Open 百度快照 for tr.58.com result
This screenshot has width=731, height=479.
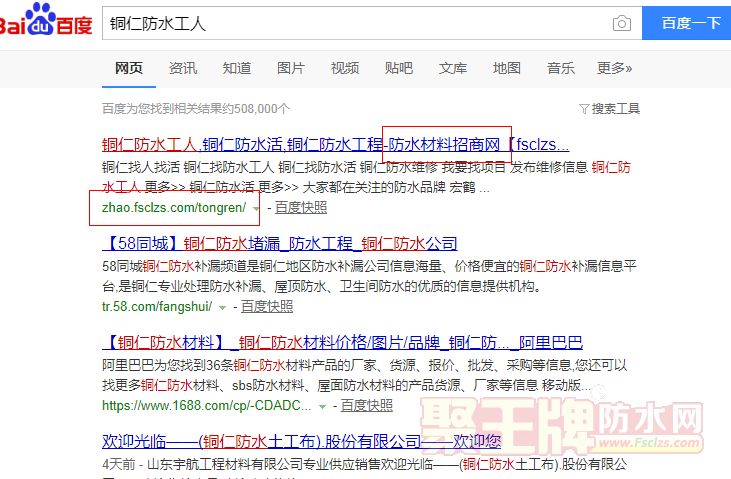(x=267, y=306)
